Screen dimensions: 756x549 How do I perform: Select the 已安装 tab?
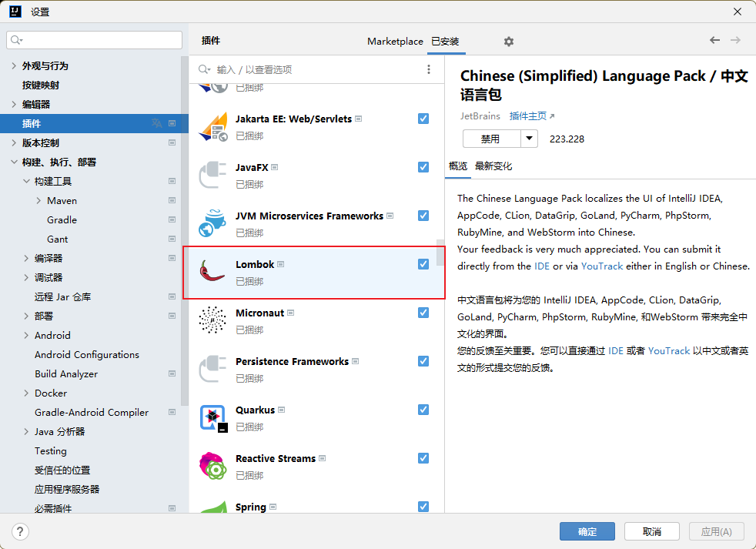(x=445, y=42)
